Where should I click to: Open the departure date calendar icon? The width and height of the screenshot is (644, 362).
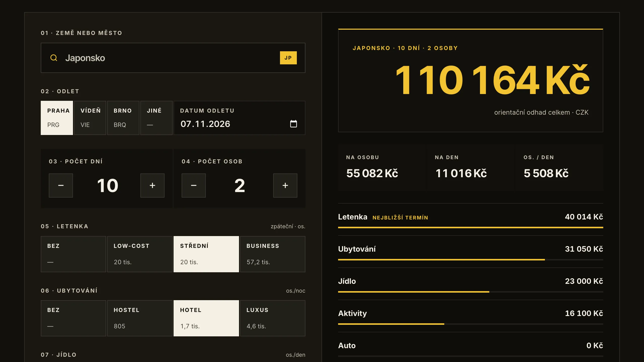pos(293,124)
